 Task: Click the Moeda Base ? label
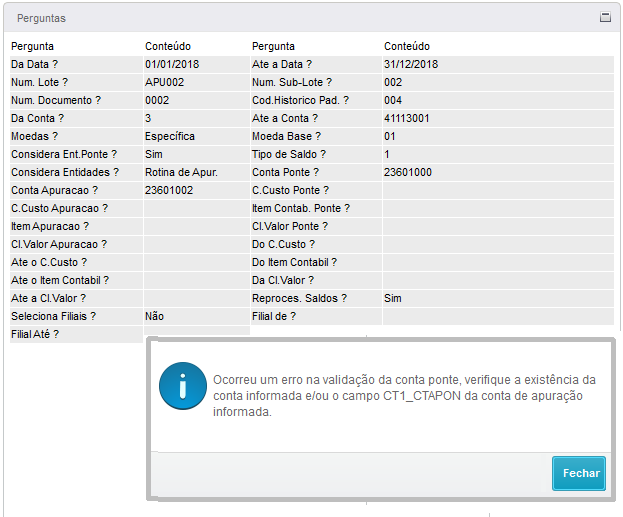(x=286, y=136)
